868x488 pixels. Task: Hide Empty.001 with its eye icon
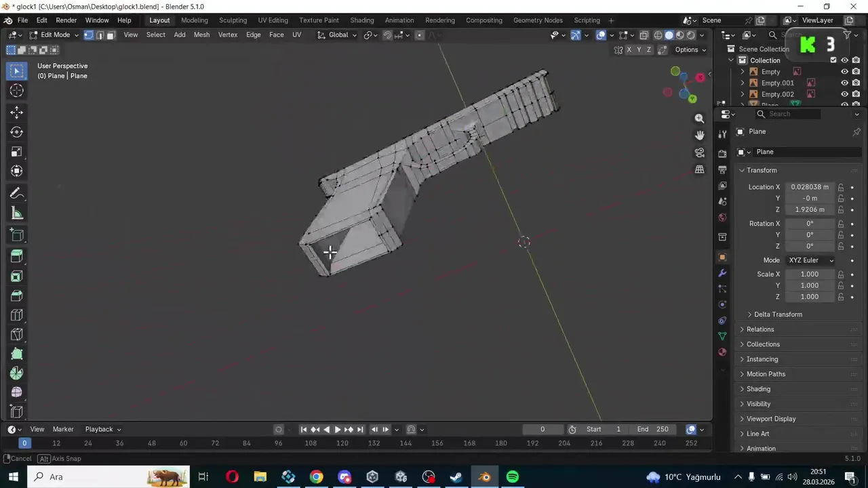pos(845,83)
